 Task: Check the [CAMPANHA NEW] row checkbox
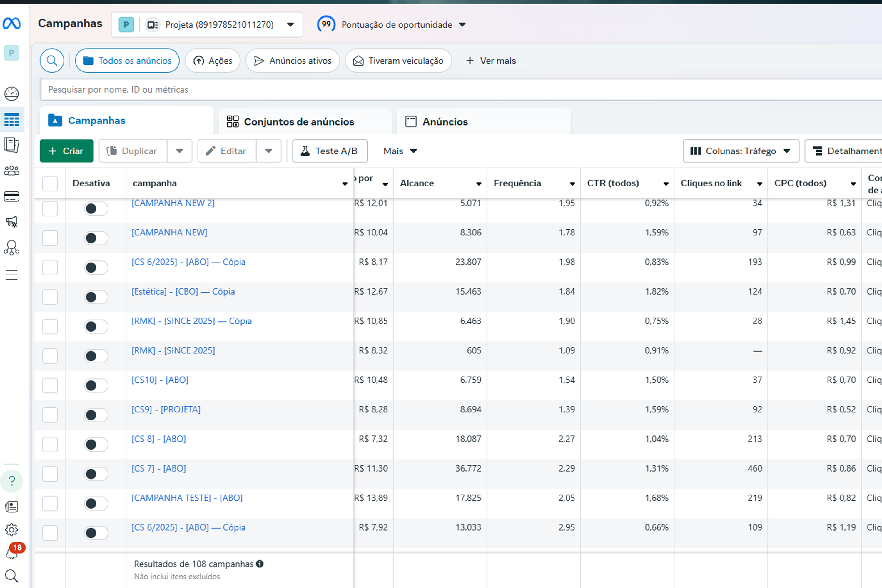coord(50,238)
